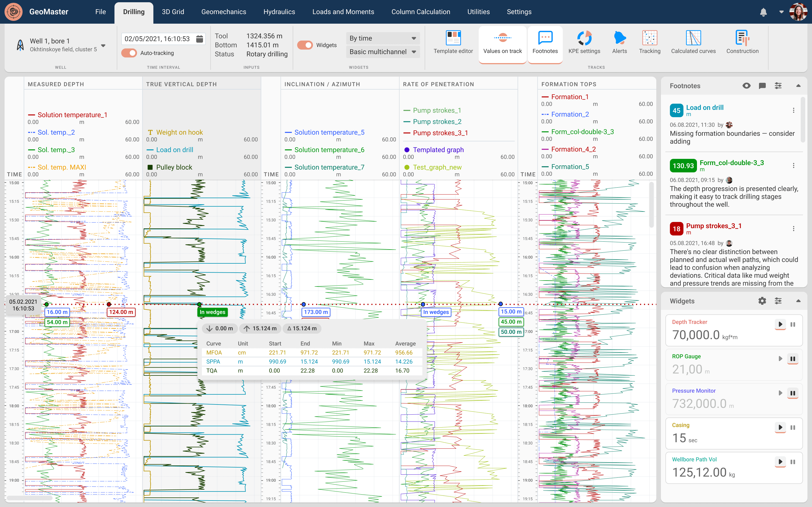The height and width of the screenshot is (507, 812).
Task: Toggle Footnotes visibility eye icon
Action: 746,86
